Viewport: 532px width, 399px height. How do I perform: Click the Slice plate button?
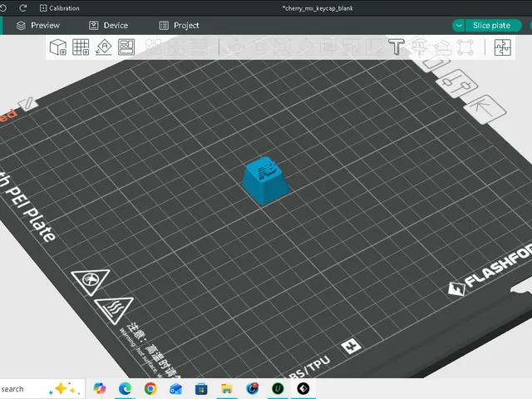493,26
